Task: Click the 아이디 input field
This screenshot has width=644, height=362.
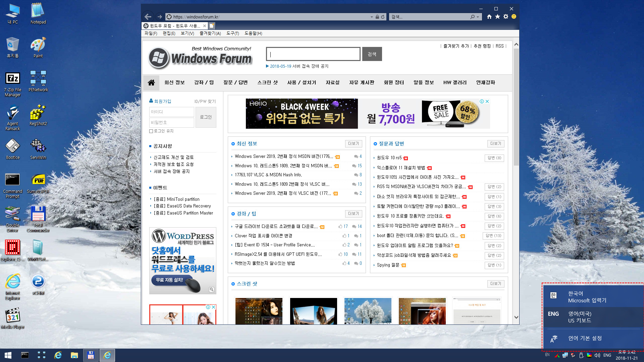Action: 172,112
